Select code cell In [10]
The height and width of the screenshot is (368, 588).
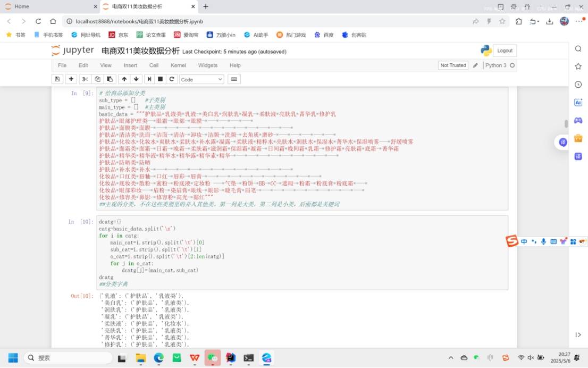click(x=302, y=253)
